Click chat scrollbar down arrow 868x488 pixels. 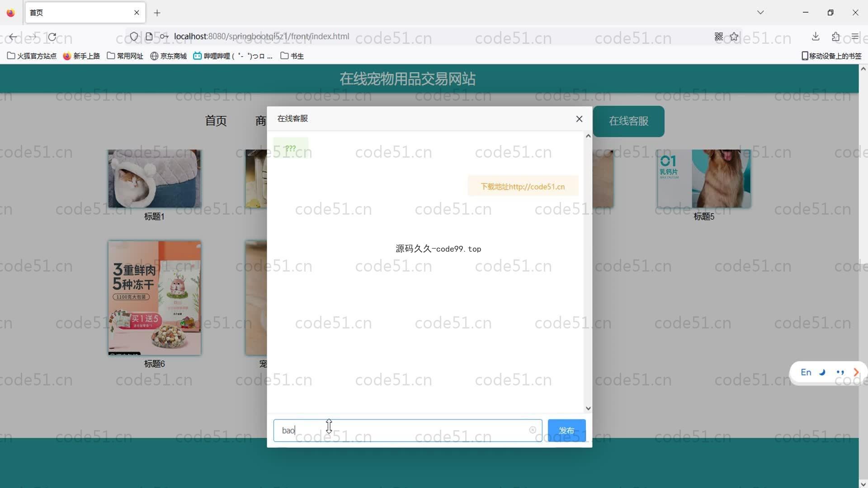tap(588, 408)
